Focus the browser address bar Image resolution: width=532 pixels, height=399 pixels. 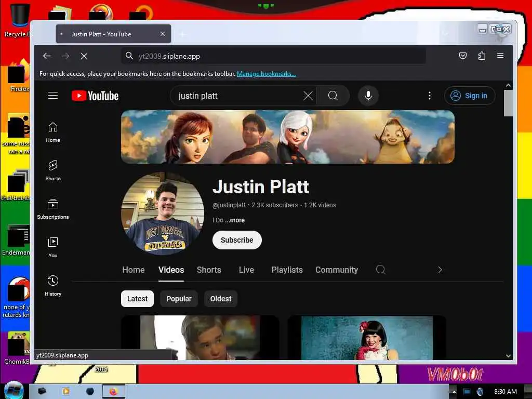pyautogui.click(x=273, y=56)
